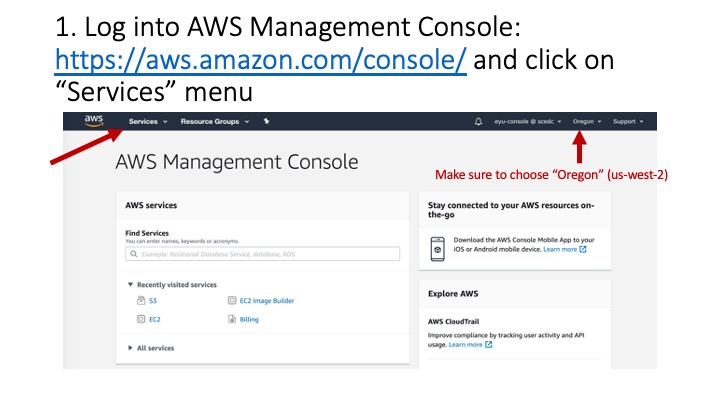Click the EC2 Image Builder icon
720x405 pixels.
[x=231, y=300]
